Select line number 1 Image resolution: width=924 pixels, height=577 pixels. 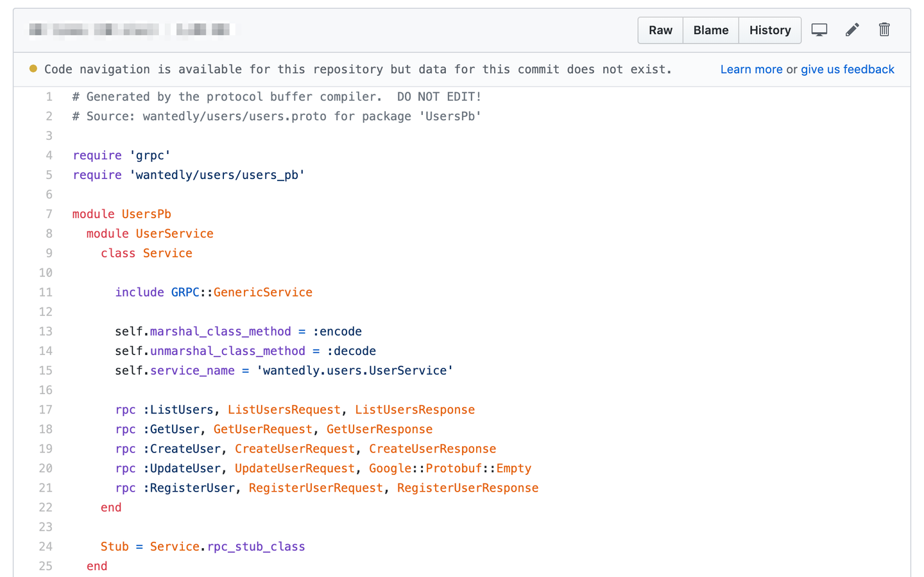point(49,97)
